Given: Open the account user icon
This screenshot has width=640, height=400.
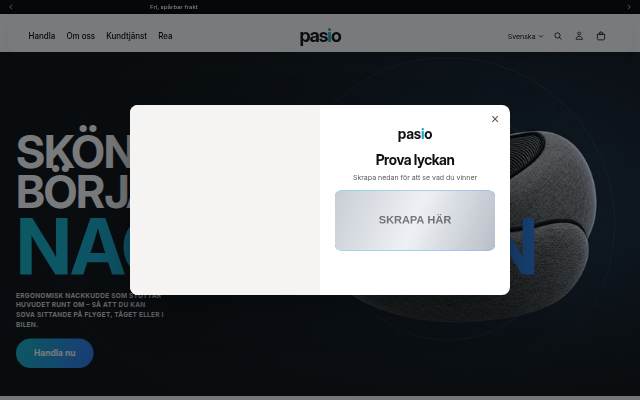Looking at the screenshot, I should (x=579, y=36).
